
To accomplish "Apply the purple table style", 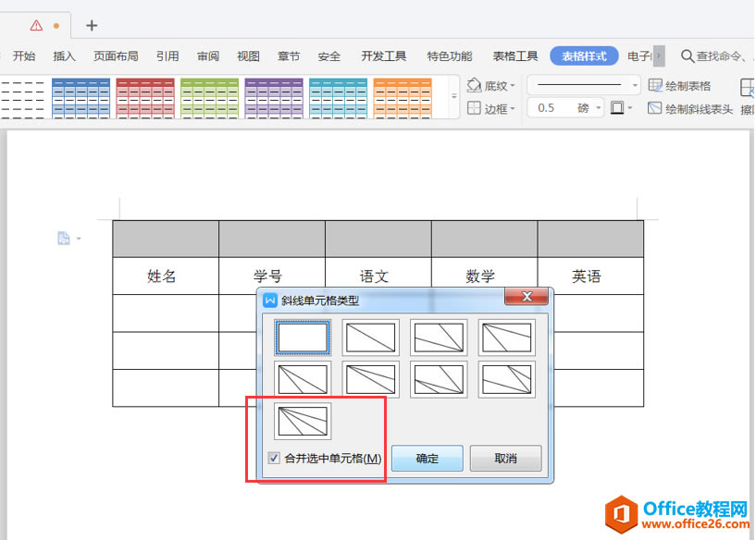I will [274, 98].
